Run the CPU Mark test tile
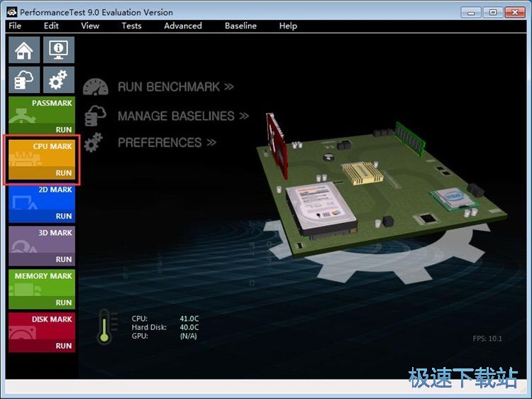Screen dimensions: 532x399 (x=41, y=159)
